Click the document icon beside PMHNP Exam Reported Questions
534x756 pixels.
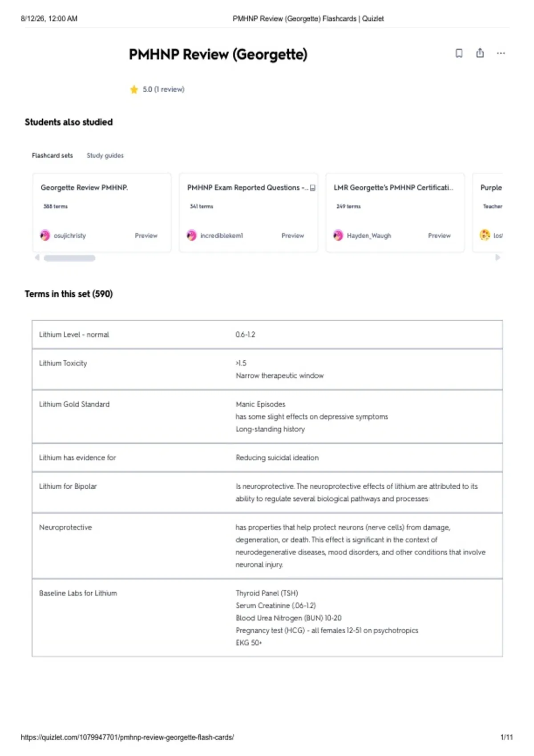[313, 188]
